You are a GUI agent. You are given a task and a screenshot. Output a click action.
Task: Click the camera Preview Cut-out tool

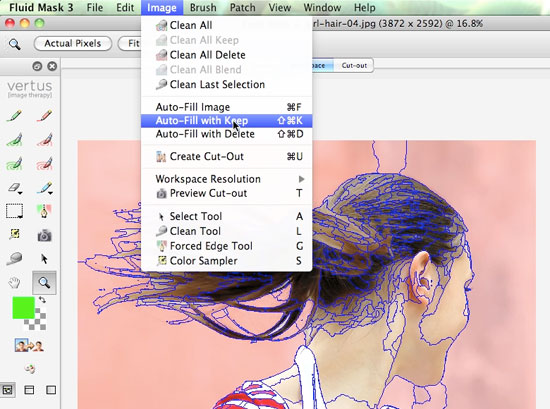coord(44,236)
